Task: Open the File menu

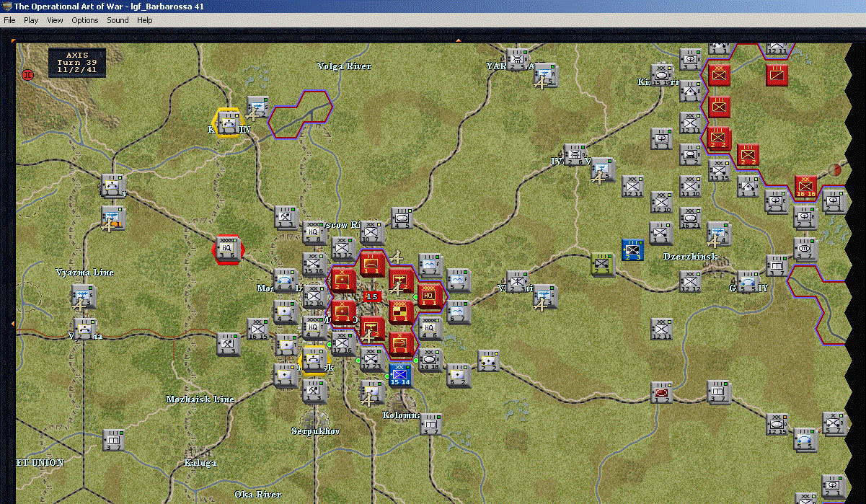Action: click(9, 20)
